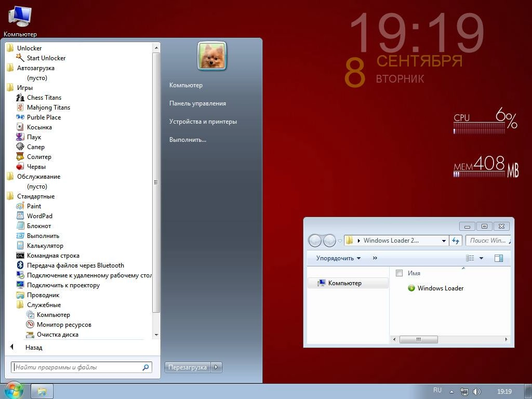Launch Mahjong Titans icon

click(x=20, y=108)
